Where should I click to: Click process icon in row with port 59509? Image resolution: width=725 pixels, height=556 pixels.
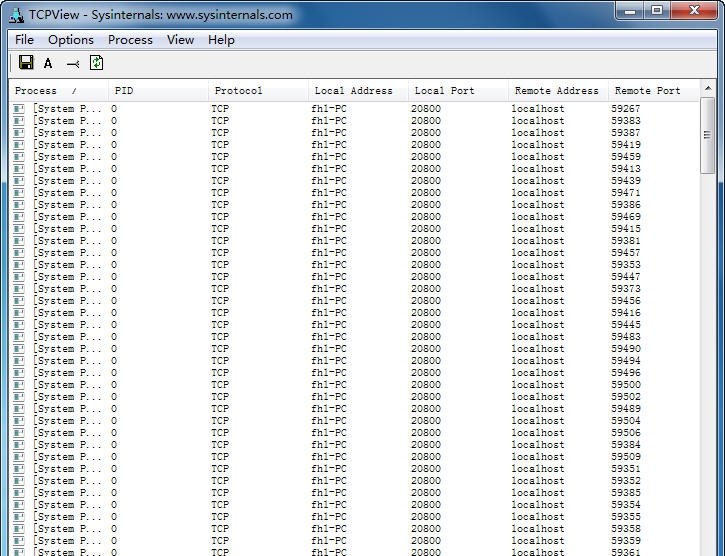coord(18,457)
